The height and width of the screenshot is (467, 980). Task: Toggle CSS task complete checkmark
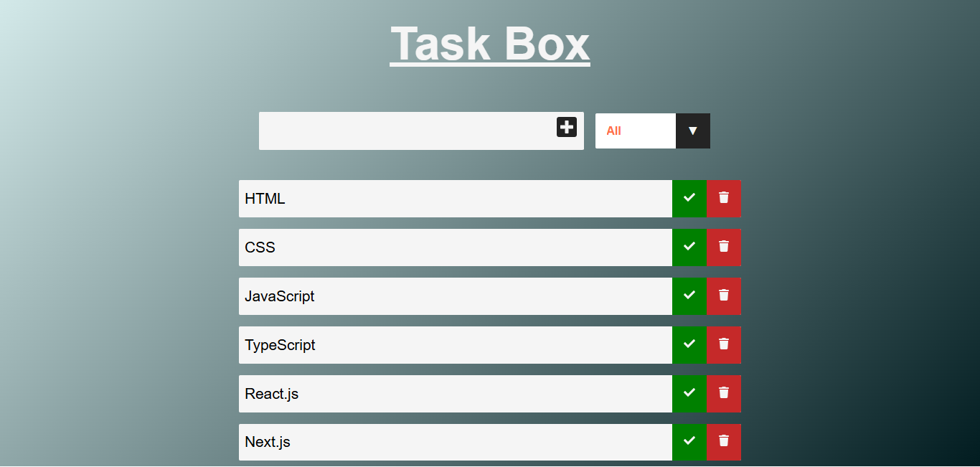coord(689,247)
